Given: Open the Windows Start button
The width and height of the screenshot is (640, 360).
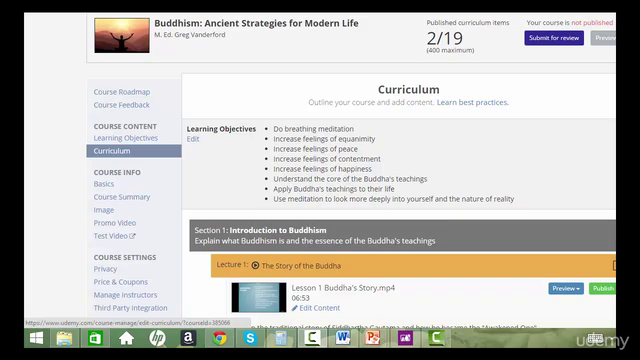Looking at the screenshot, I should point(36,338).
